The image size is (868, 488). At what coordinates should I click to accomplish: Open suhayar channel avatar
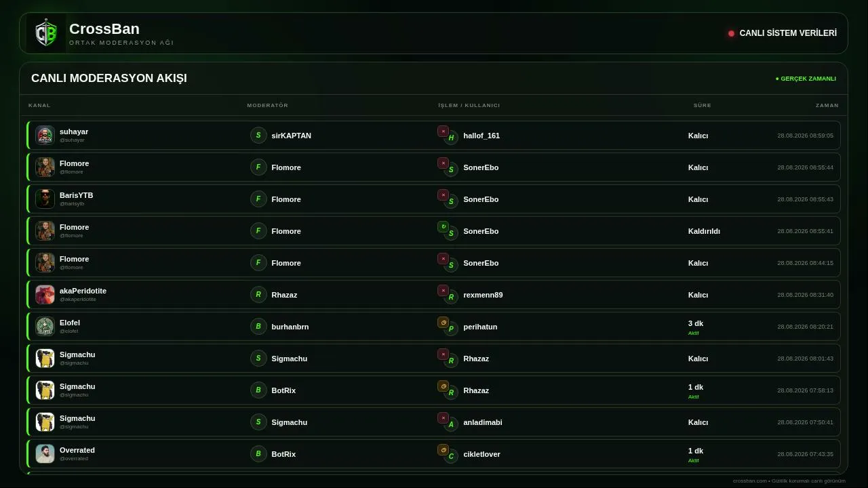pos(45,135)
